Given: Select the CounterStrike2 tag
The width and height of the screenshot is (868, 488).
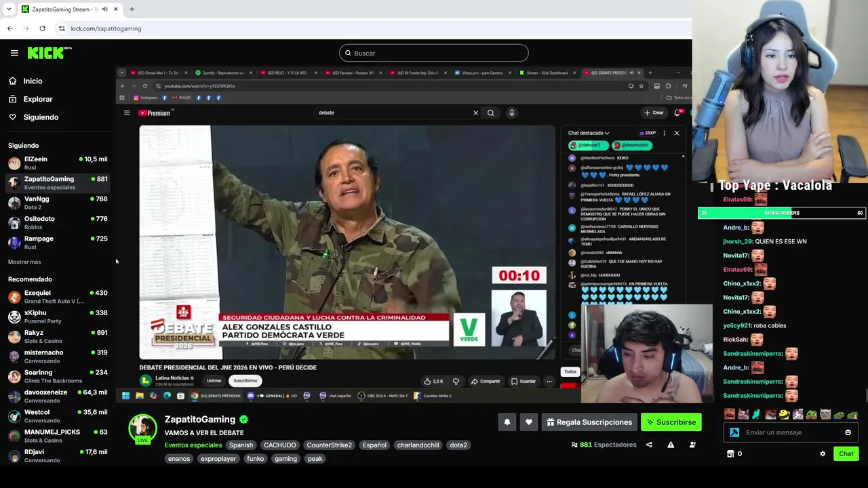Looking at the screenshot, I should [x=329, y=445].
